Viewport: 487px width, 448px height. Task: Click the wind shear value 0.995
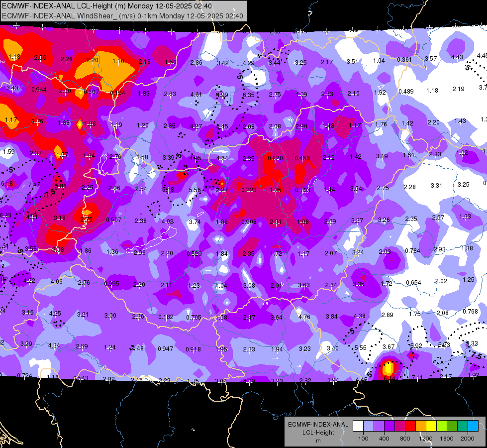(112, 283)
